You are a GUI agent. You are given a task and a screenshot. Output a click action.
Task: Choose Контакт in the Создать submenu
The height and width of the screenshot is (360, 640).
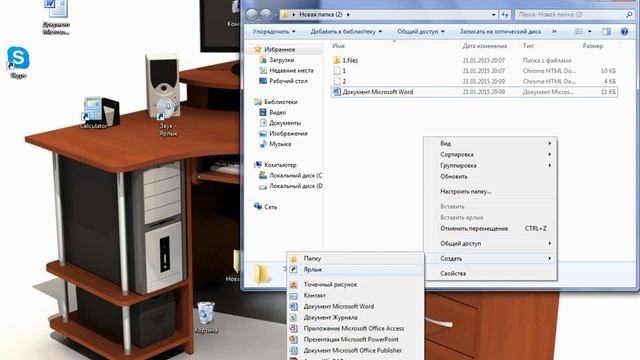point(355,295)
